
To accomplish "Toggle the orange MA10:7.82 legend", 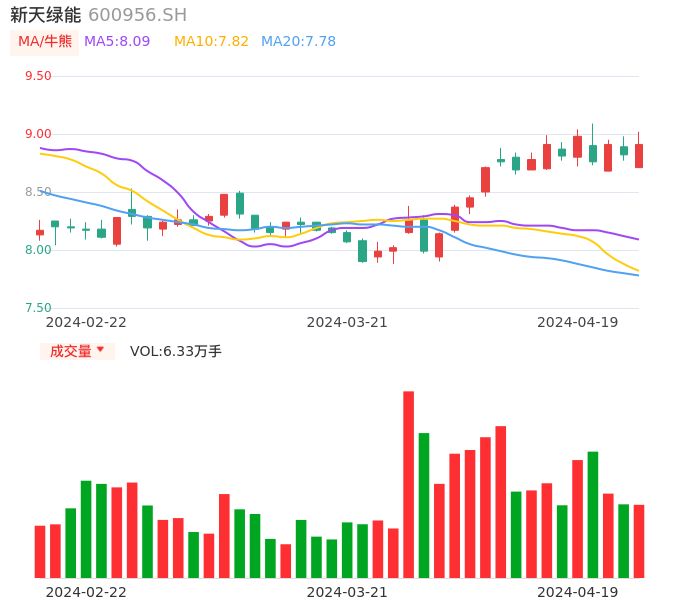I will pyautogui.click(x=211, y=42).
